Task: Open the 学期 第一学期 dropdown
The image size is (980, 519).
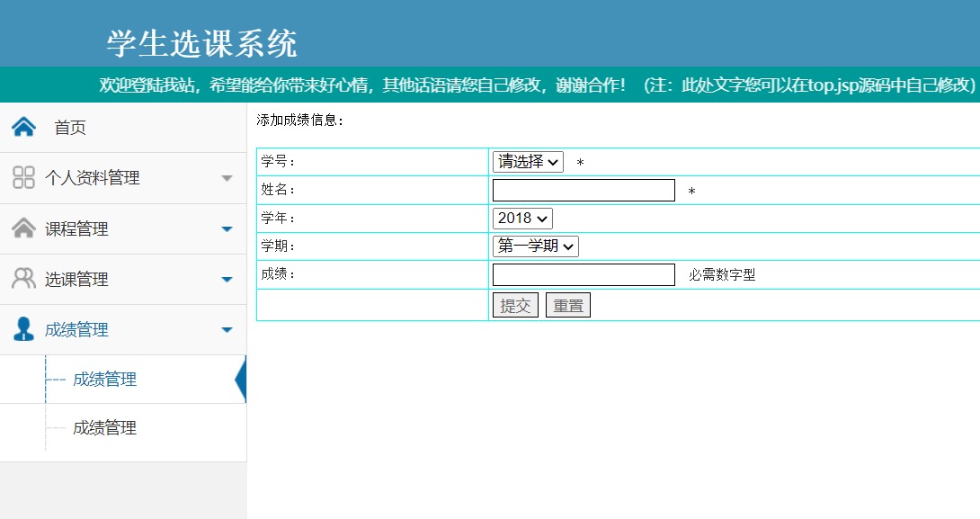Action: click(536, 246)
